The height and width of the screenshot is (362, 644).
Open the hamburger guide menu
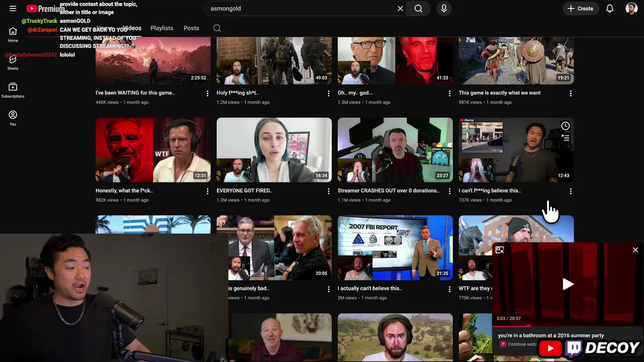point(13,9)
